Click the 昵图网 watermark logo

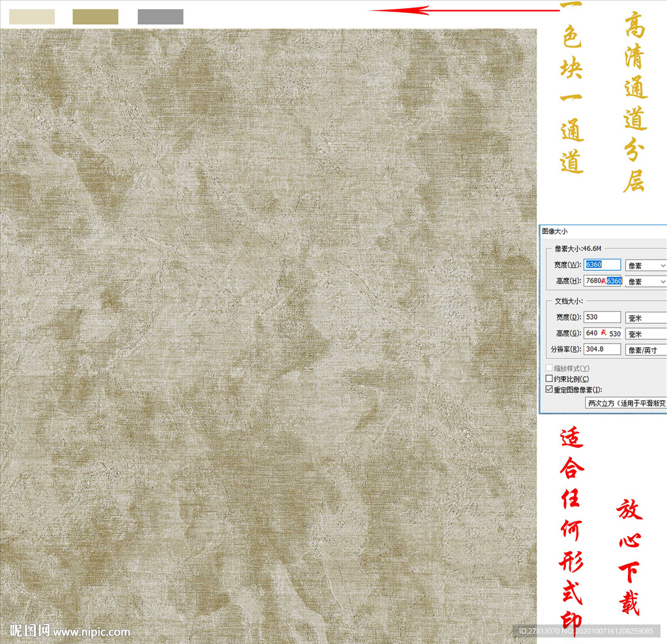click(x=29, y=631)
